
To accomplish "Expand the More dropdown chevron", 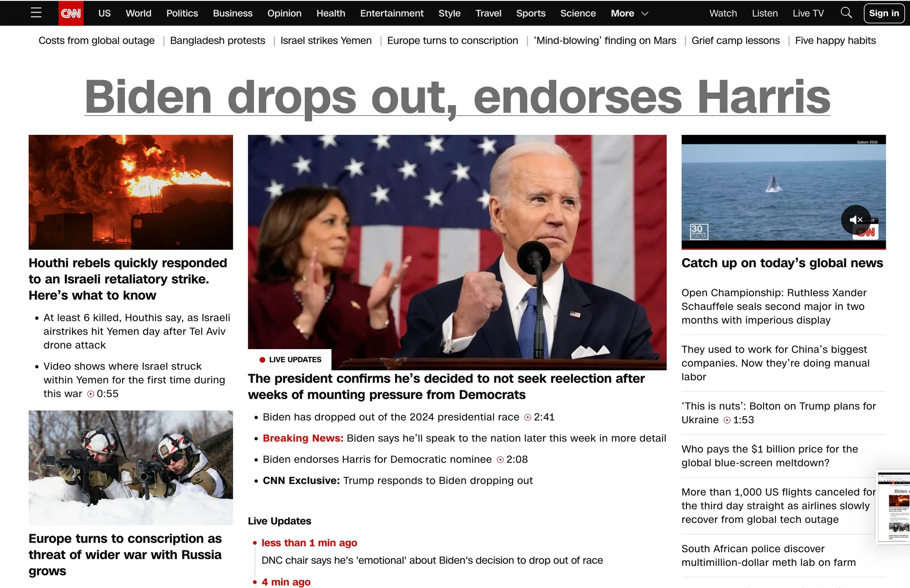I will pyautogui.click(x=645, y=14).
